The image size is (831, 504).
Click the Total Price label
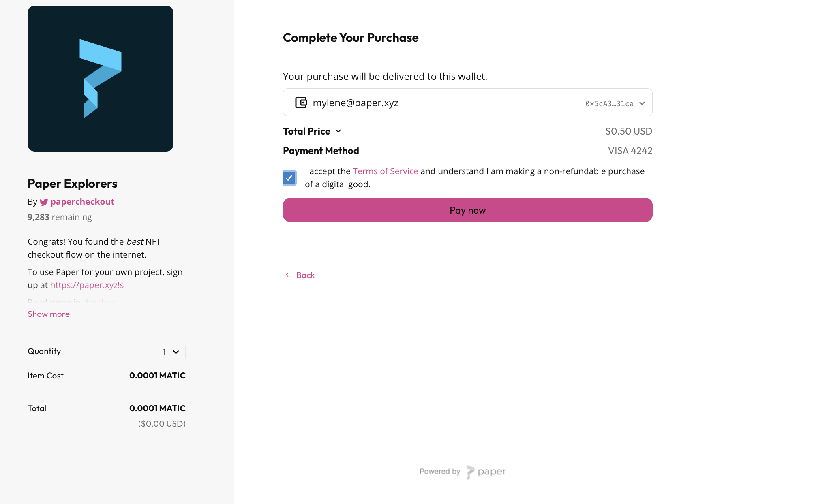click(306, 131)
